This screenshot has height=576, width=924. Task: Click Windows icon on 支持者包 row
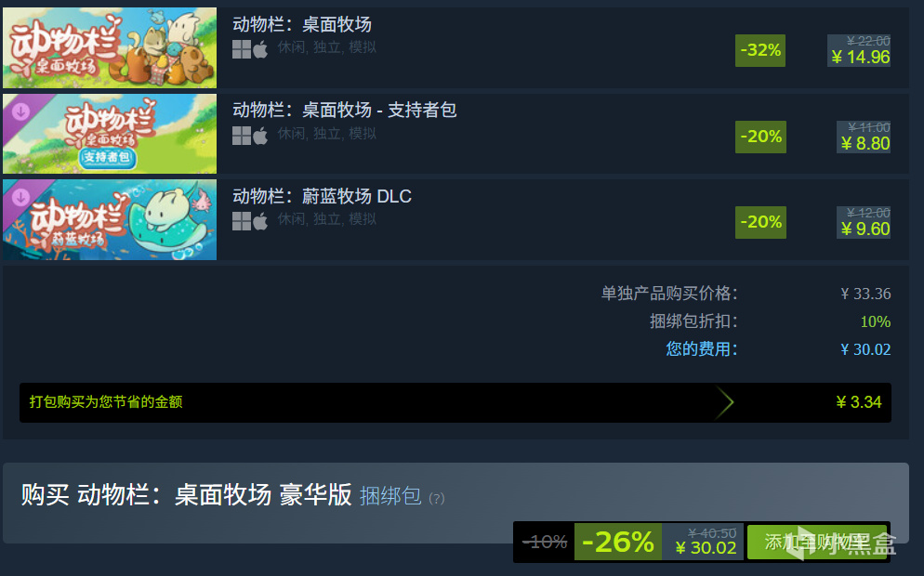pos(242,136)
